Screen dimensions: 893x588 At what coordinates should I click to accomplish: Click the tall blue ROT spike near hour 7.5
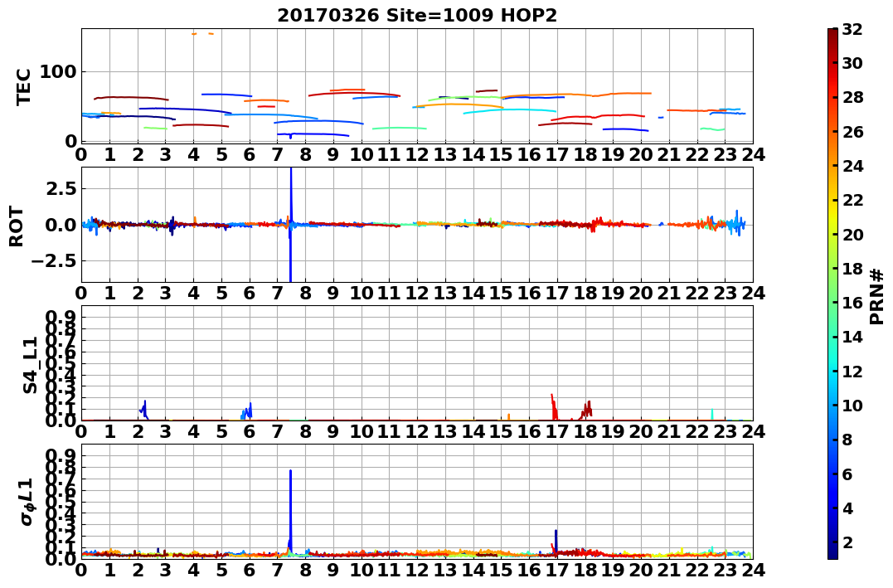coord(291,225)
